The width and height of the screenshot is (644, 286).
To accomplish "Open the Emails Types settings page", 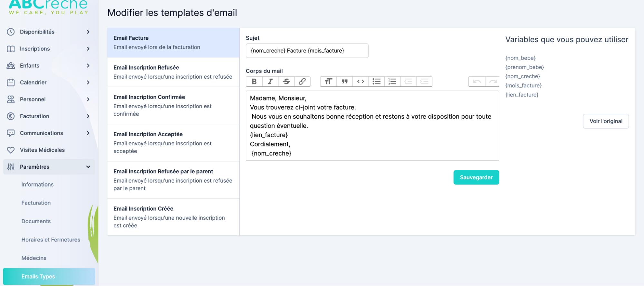I will tap(38, 276).
